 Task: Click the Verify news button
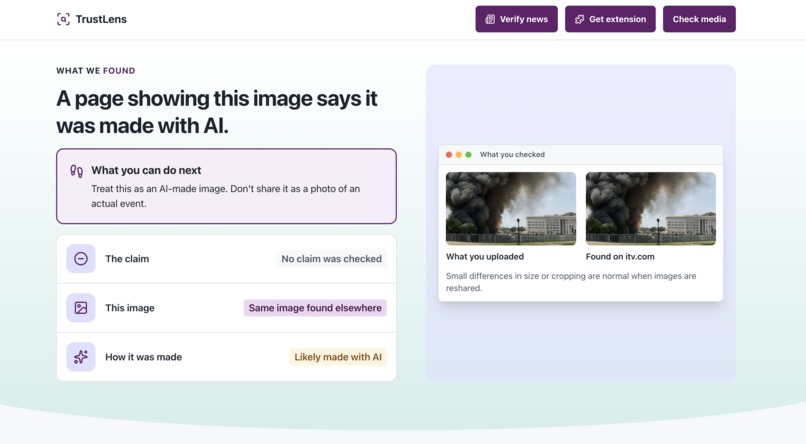point(516,19)
